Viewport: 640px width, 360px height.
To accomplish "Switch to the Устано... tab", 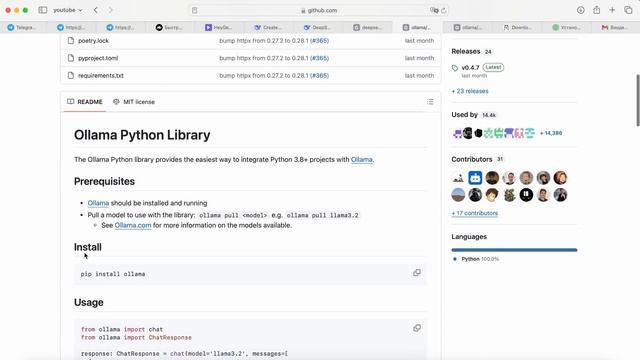I will (x=567, y=27).
